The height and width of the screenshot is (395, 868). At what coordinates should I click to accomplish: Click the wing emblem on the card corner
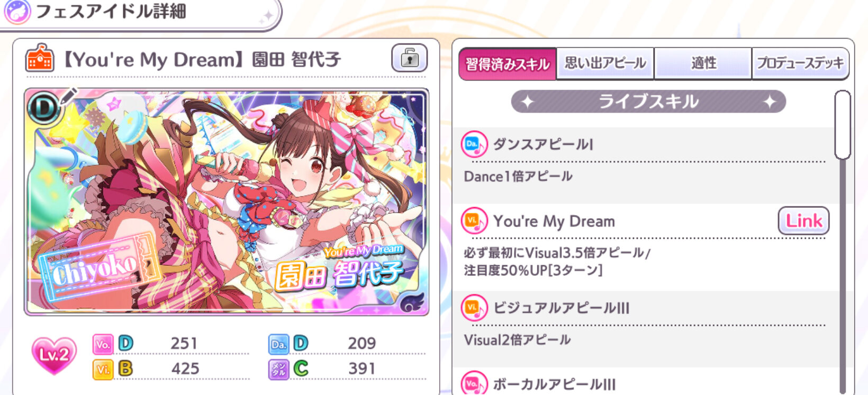click(x=412, y=302)
